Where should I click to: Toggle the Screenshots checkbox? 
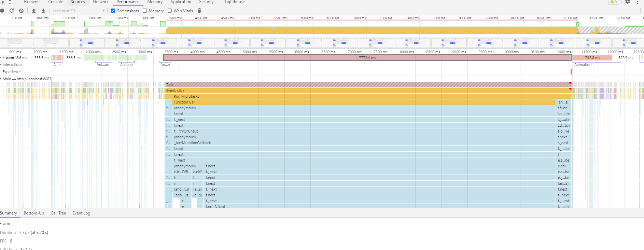[113, 11]
